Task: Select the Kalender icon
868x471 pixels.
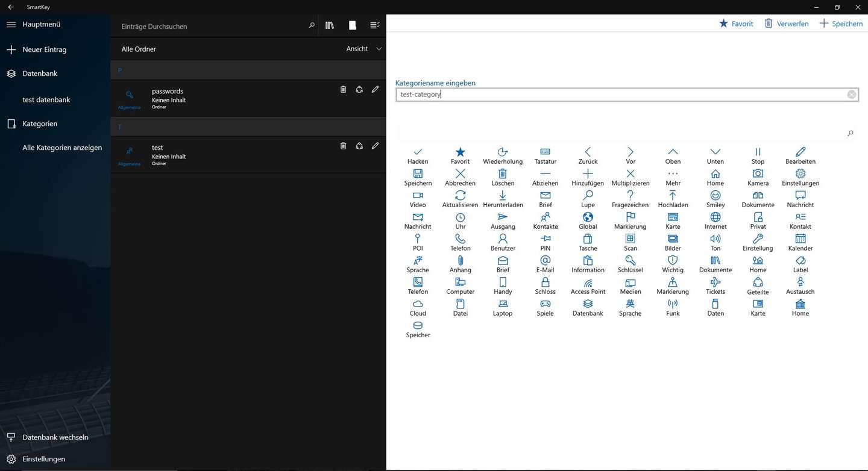Action: coord(800,242)
